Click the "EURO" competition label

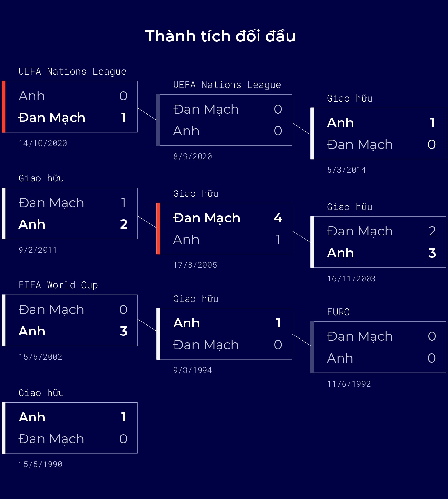[338, 312]
